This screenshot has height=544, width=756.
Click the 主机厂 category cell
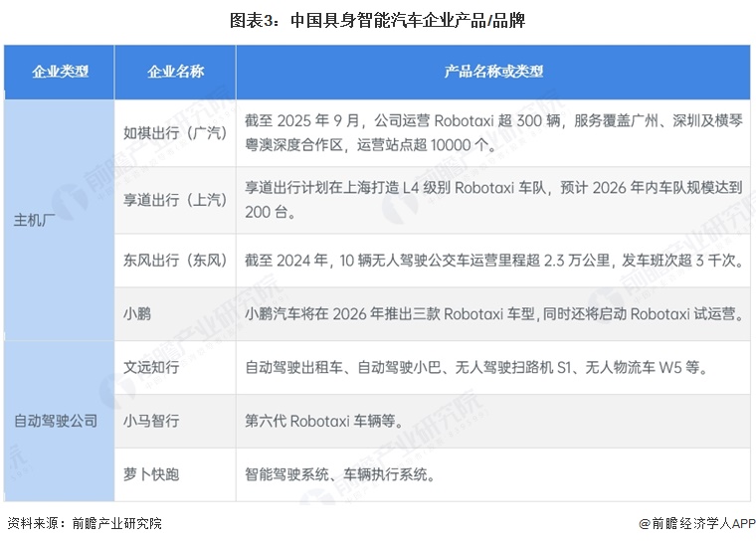[60, 220]
